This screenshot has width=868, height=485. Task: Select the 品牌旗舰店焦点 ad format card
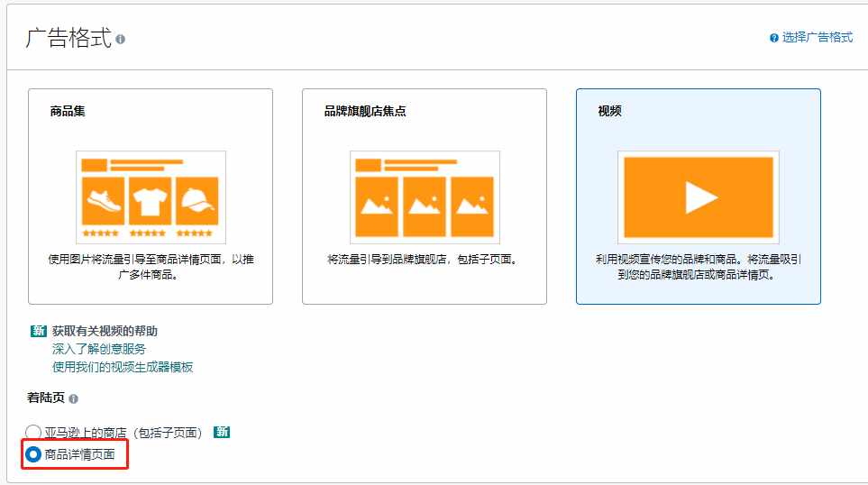[x=425, y=197]
